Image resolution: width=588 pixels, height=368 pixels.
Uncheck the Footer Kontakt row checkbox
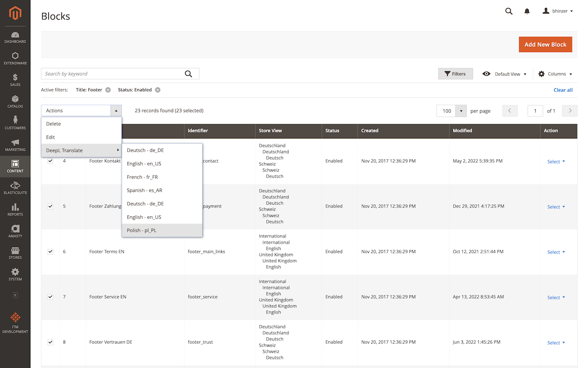coord(50,161)
